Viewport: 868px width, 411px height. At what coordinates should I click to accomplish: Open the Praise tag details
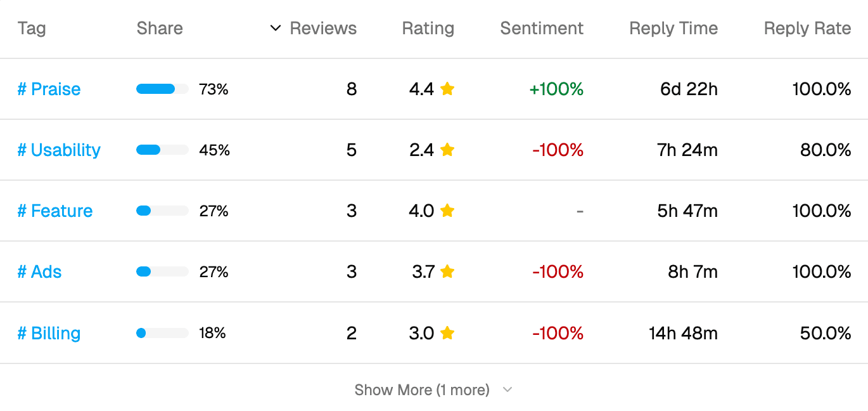(x=49, y=89)
